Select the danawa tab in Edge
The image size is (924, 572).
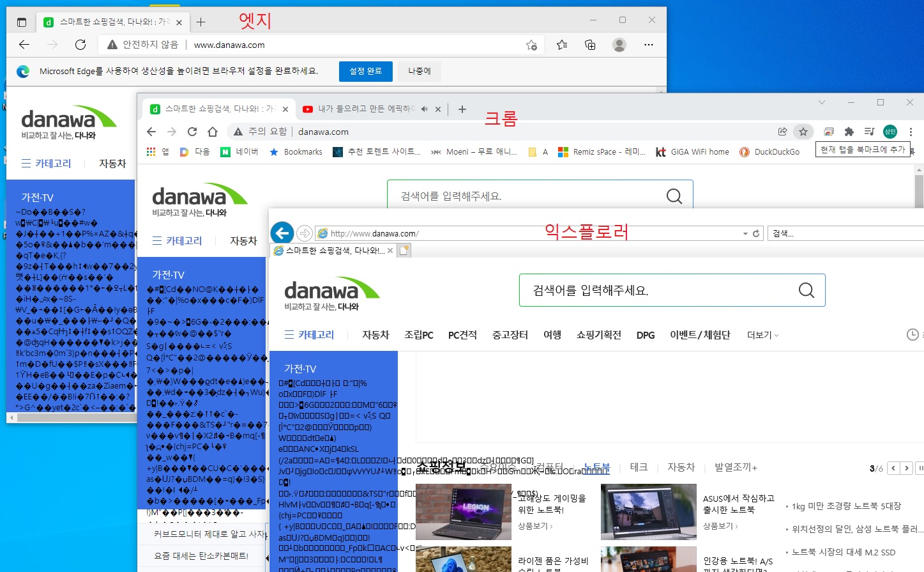pyautogui.click(x=112, y=22)
